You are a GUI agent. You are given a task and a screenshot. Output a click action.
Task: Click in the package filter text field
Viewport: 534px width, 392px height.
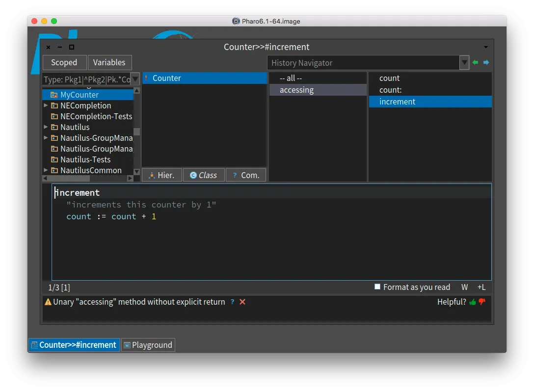pos(87,79)
